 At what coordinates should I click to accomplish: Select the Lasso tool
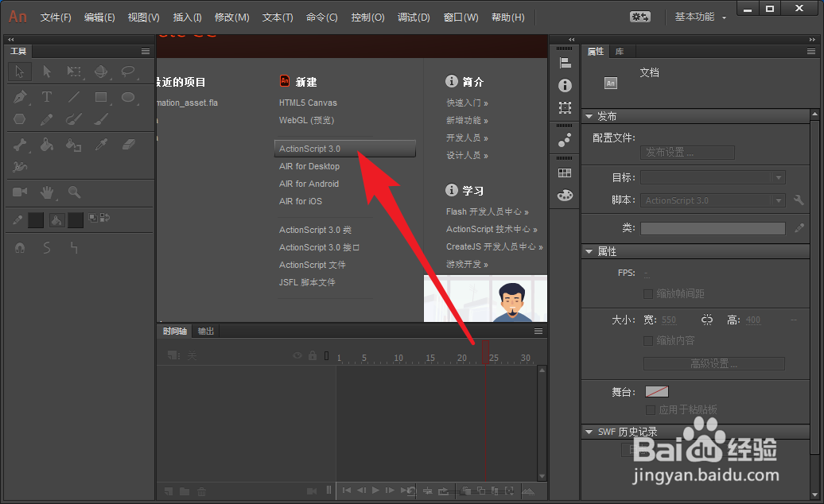(128, 72)
